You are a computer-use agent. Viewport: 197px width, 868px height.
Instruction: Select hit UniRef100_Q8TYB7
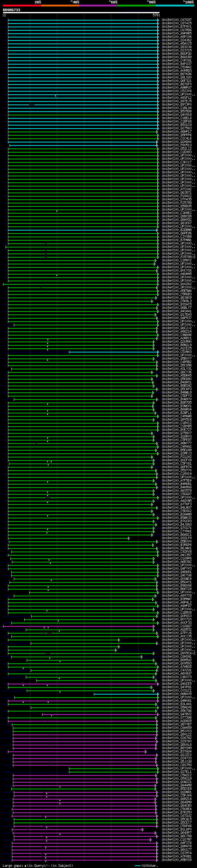click(176, 724)
